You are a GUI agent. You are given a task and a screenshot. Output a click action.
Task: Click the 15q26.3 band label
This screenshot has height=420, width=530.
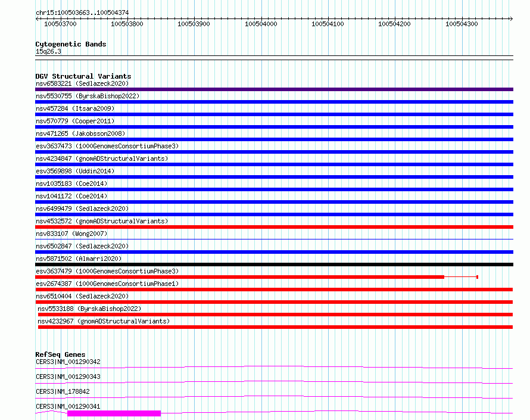coord(48,51)
